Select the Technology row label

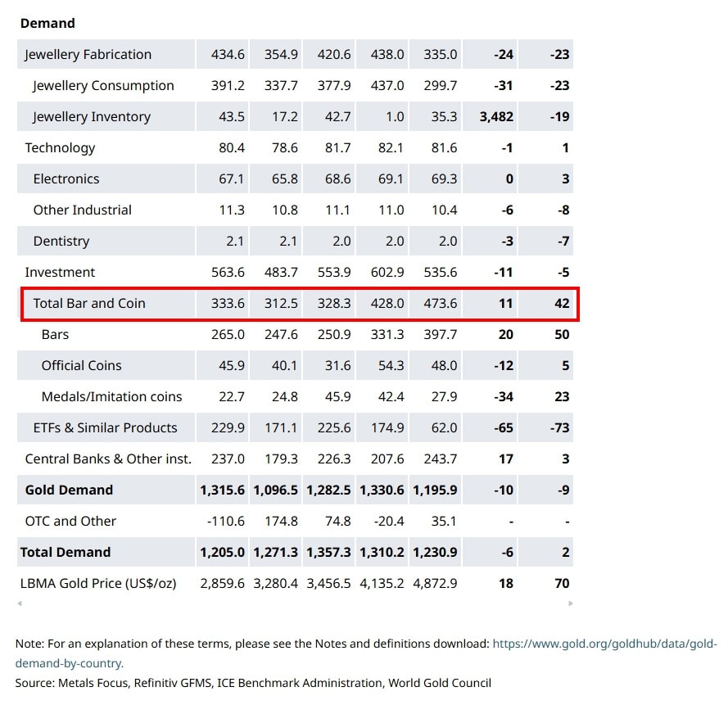point(60,148)
